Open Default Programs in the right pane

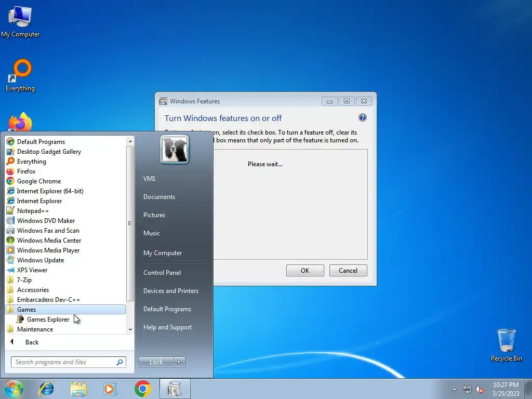tap(167, 309)
